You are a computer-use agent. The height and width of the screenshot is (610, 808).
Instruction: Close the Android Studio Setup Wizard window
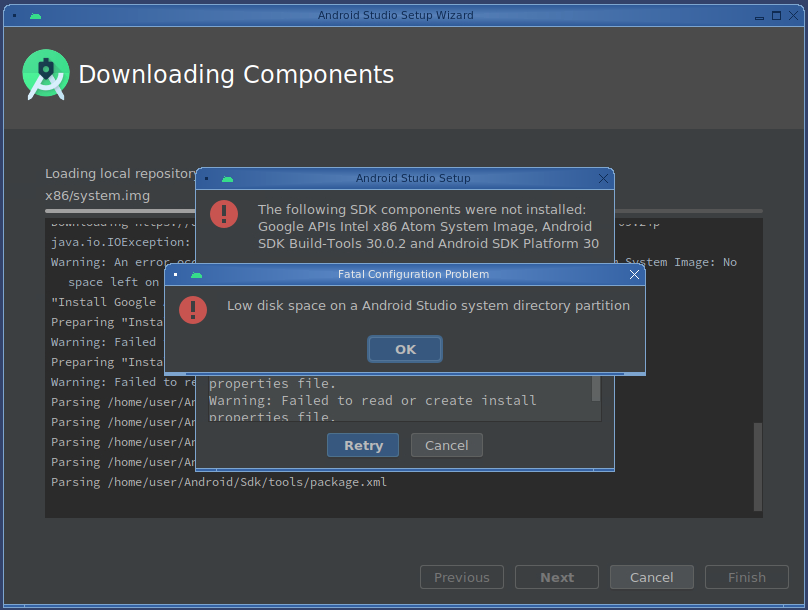pos(794,16)
